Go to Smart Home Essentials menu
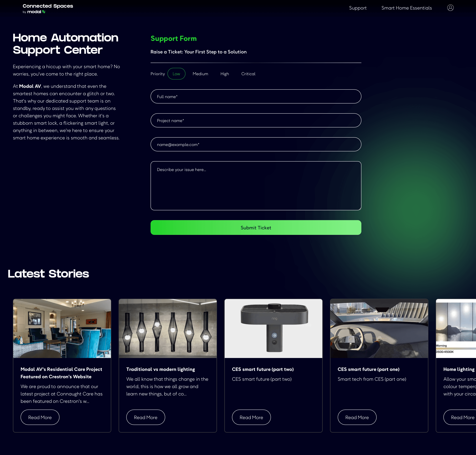Image resolution: width=476 pixels, height=455 pixels. 406,8
